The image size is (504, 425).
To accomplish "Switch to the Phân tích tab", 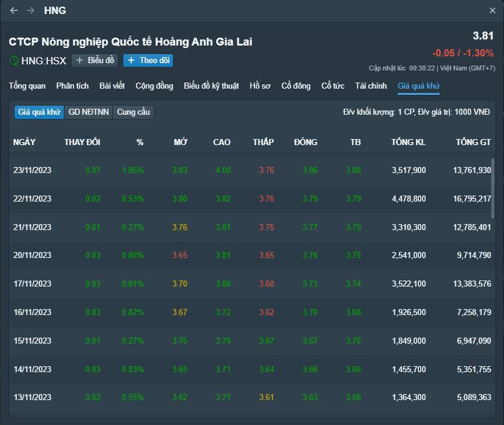I will [x=72, y=86].
